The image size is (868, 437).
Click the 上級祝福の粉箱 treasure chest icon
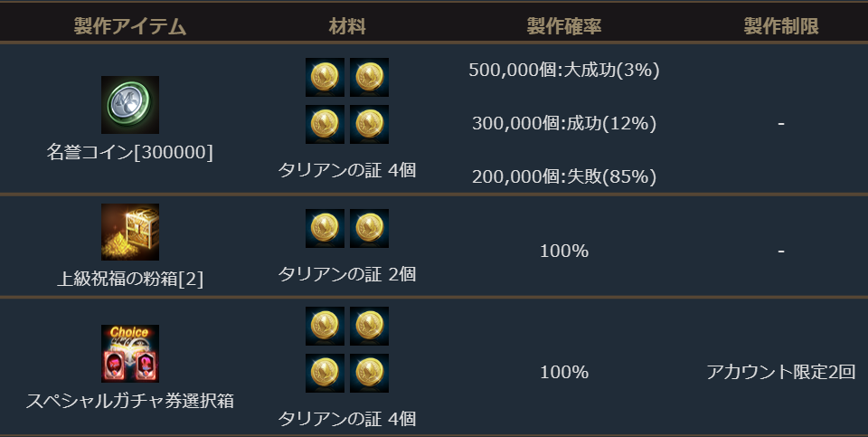coord(130,233)
